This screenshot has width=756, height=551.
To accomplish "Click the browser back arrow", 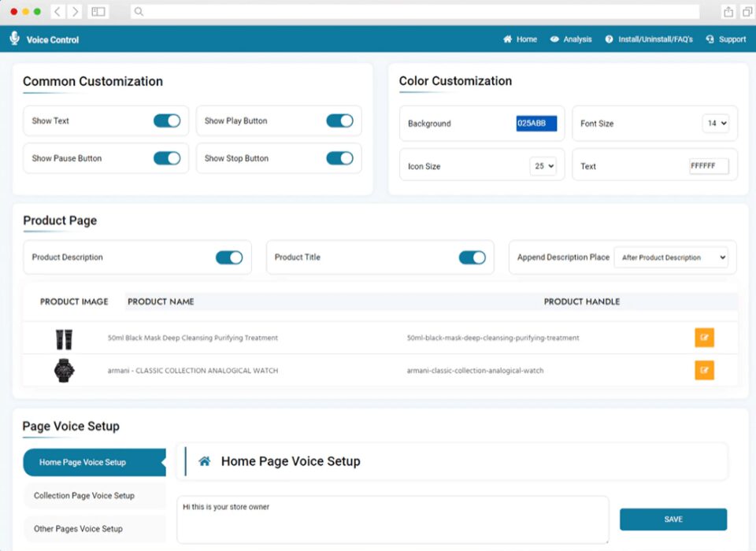I will tap(57, 12).
